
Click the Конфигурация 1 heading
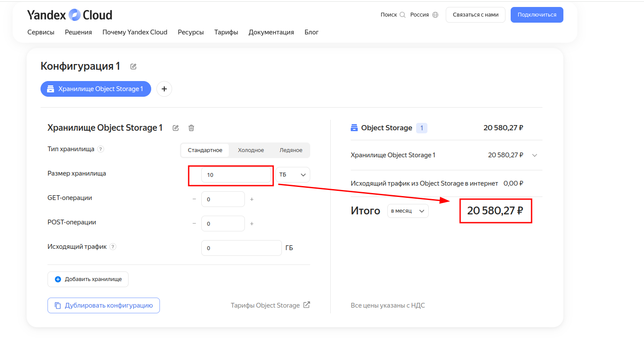[80, 66]
